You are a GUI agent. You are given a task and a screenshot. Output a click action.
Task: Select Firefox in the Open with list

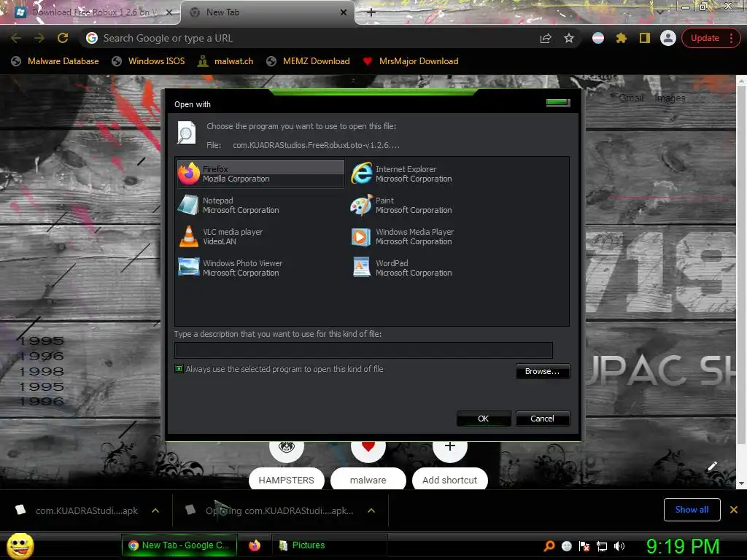260,174
